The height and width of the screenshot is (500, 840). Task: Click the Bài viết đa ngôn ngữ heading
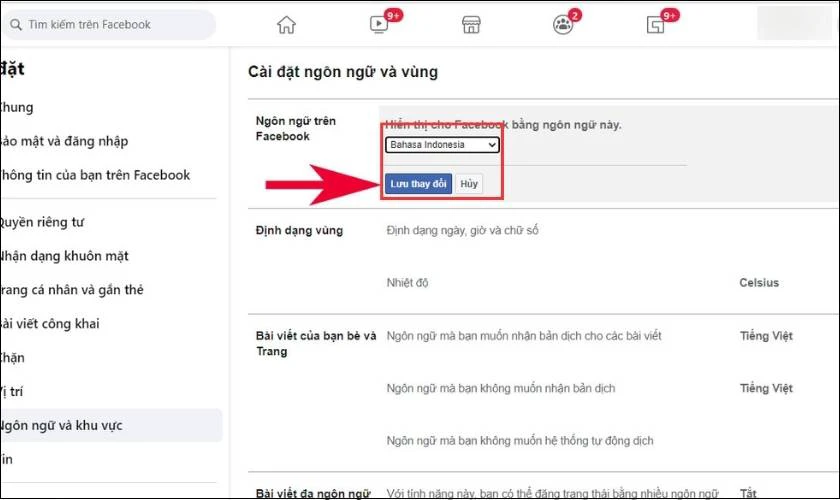click(313, 493)
